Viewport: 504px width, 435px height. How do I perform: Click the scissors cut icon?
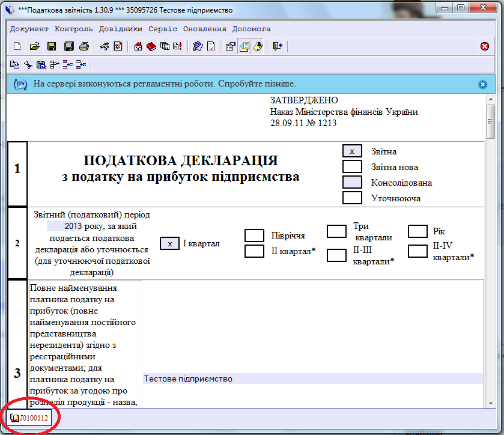28,64
